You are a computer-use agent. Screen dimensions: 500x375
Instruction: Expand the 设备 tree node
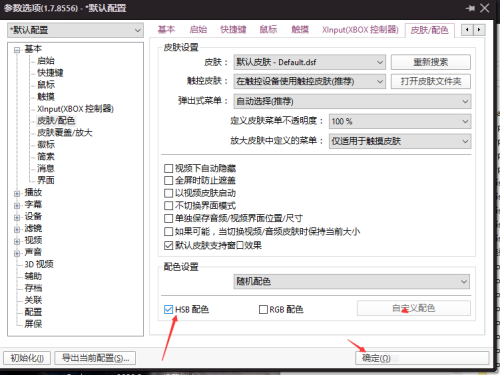[x=17, y=217]
